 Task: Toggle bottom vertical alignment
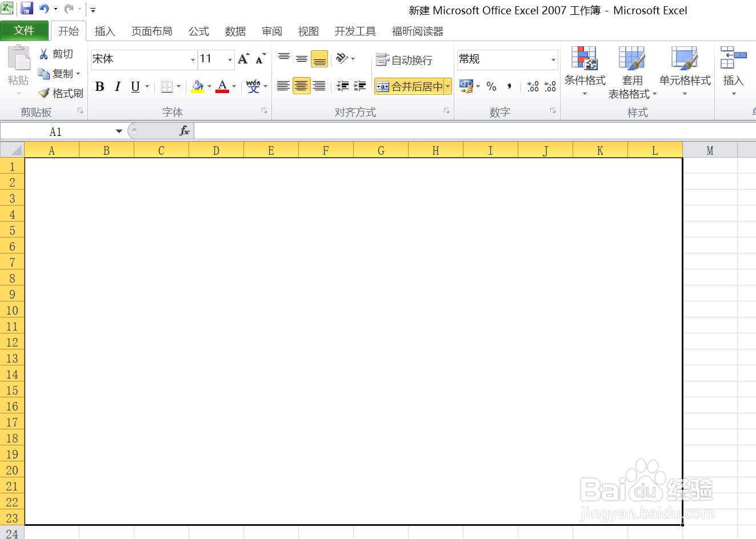[319, 59]
